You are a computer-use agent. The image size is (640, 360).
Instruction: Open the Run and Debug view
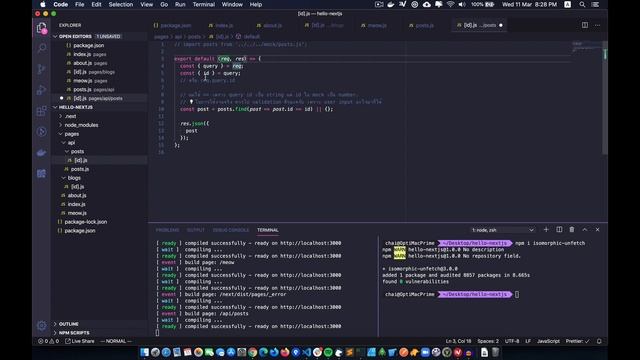(x=41, y=90)
